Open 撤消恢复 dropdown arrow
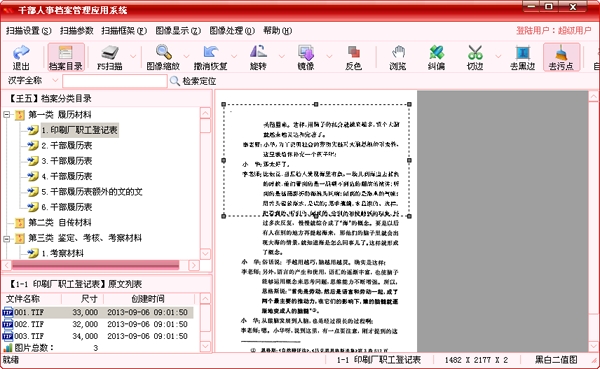 [234, 57]
